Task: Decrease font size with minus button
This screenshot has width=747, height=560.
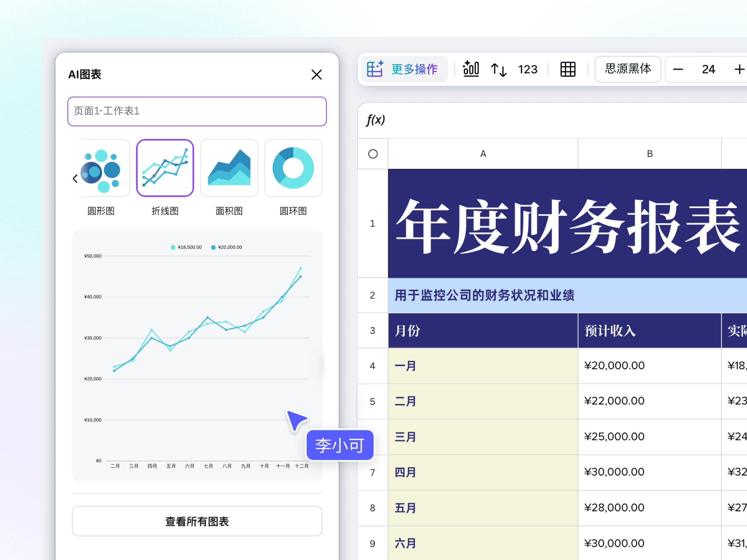Action: [678, 69]
